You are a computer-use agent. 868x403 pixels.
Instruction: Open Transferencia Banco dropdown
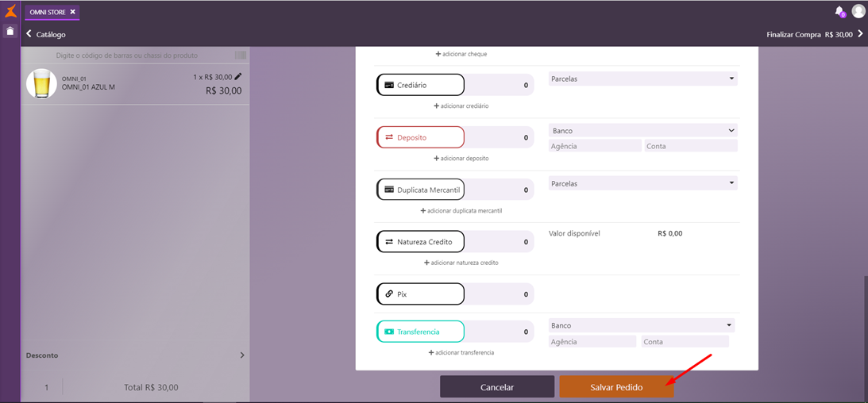pyautogui.click(x=642, y=325)
